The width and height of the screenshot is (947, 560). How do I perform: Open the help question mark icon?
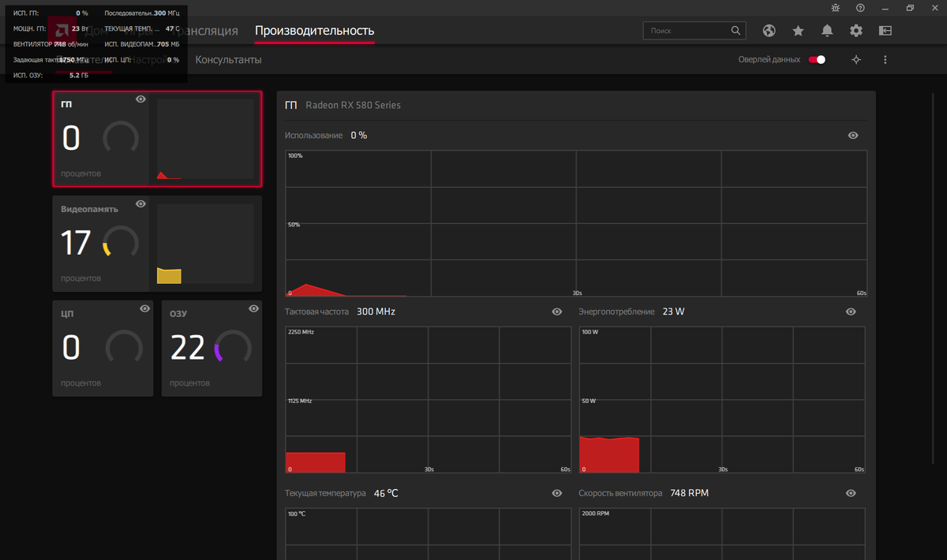[860, 8]
